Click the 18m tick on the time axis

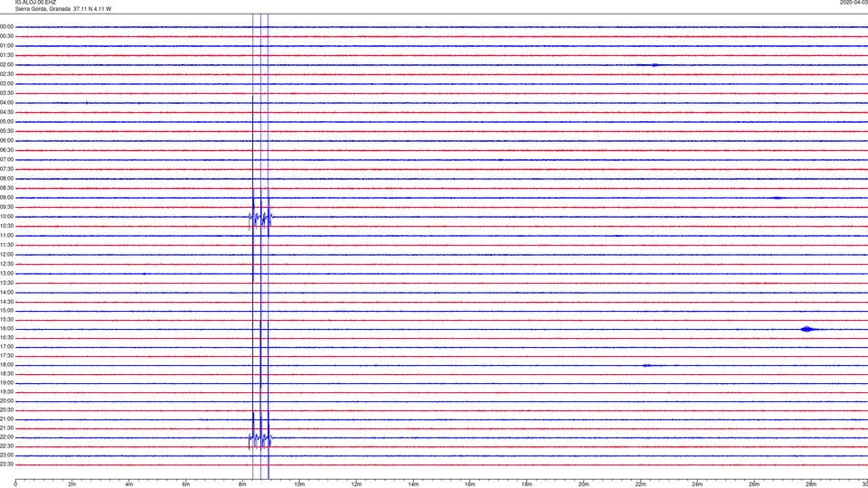click(x=527, y=484)
